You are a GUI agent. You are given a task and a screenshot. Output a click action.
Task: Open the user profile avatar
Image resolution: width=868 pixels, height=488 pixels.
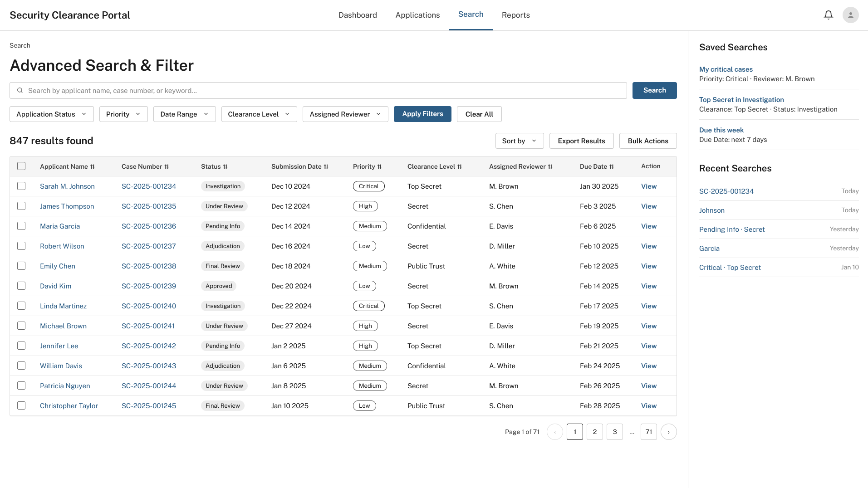[x=850, y=15]
